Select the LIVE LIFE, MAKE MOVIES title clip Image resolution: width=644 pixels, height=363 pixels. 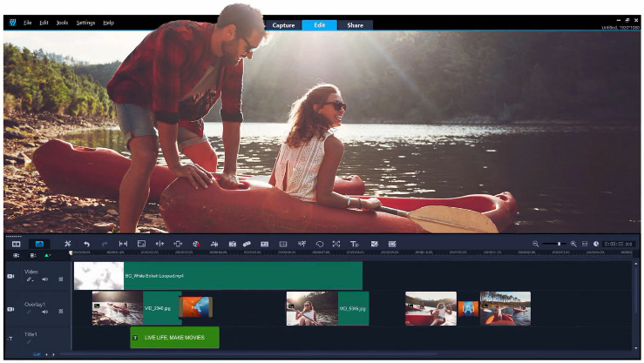[174, 337]
